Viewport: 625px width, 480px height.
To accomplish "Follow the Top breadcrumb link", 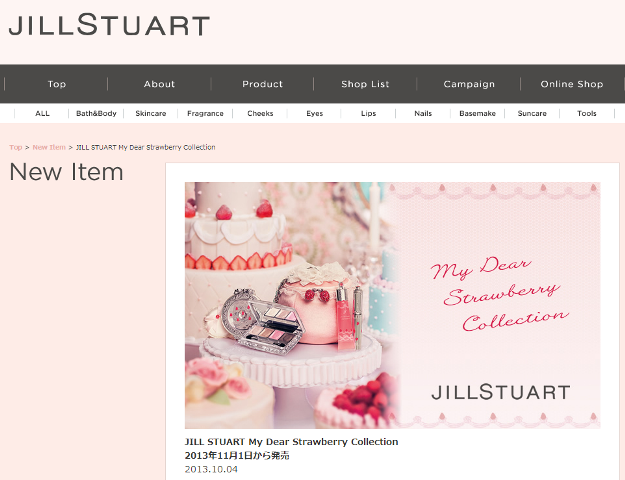I will pyautogui.click(x=16, y=147).
